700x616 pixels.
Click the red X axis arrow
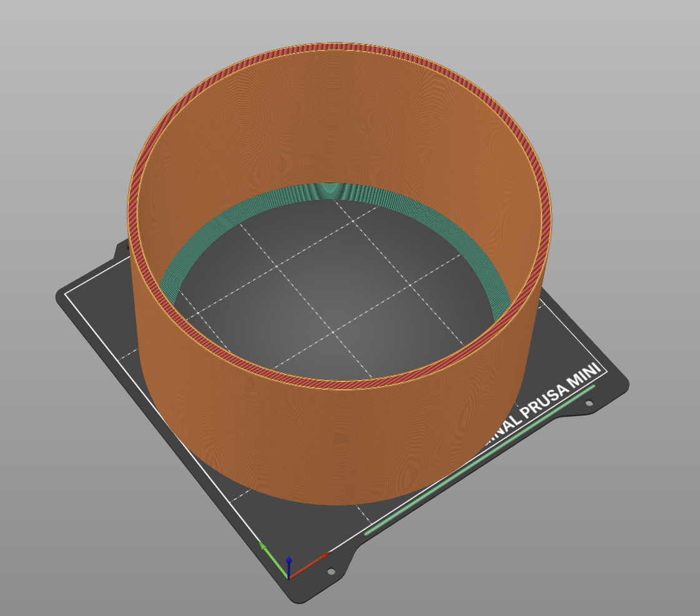(x=309, y=565)
